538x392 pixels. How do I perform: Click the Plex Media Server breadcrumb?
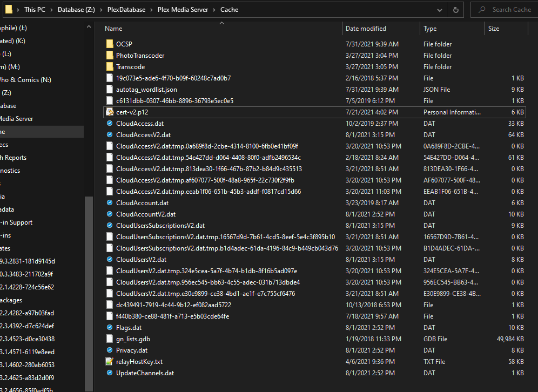pos(183,10)
